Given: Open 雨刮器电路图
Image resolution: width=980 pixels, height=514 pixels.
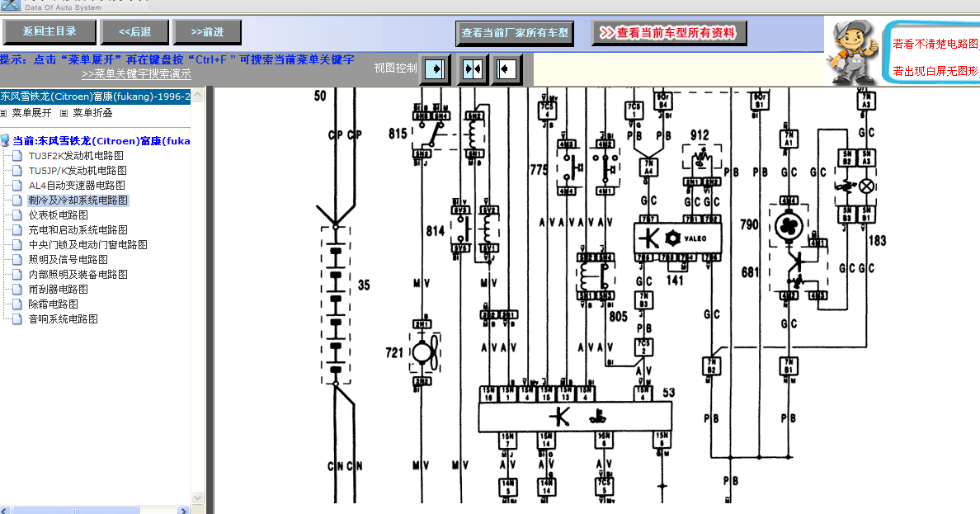Looking at the screenshot, I should [x=58, y=290].
